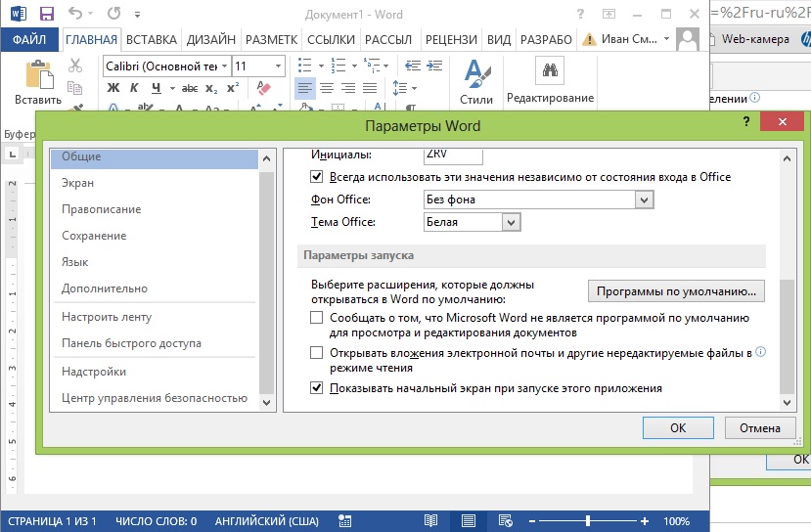Expand the user account dropdown arrow
Screen dimensions: 811x532
tap(666, 39)
